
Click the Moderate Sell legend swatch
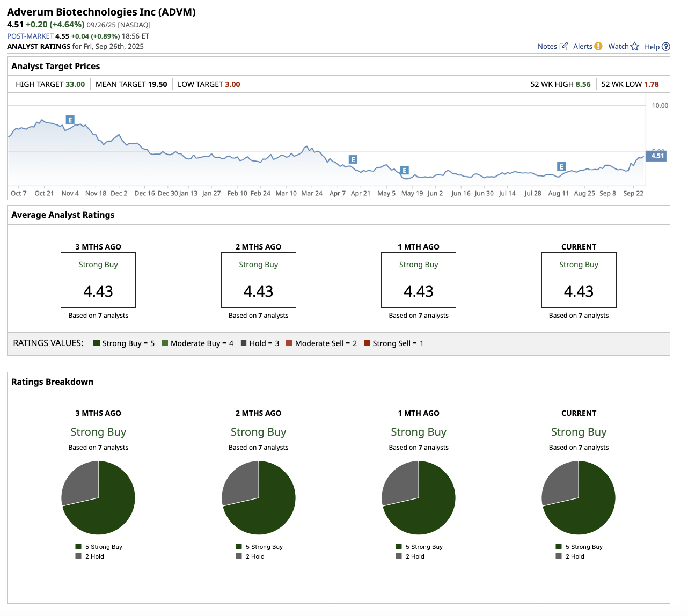(x=289, y=343)
